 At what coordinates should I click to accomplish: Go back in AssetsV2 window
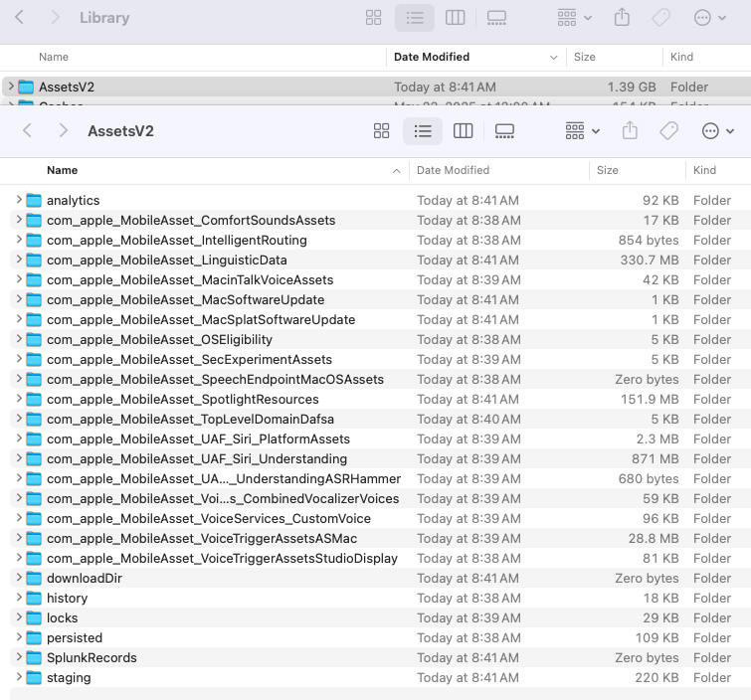tap(27, 130)
